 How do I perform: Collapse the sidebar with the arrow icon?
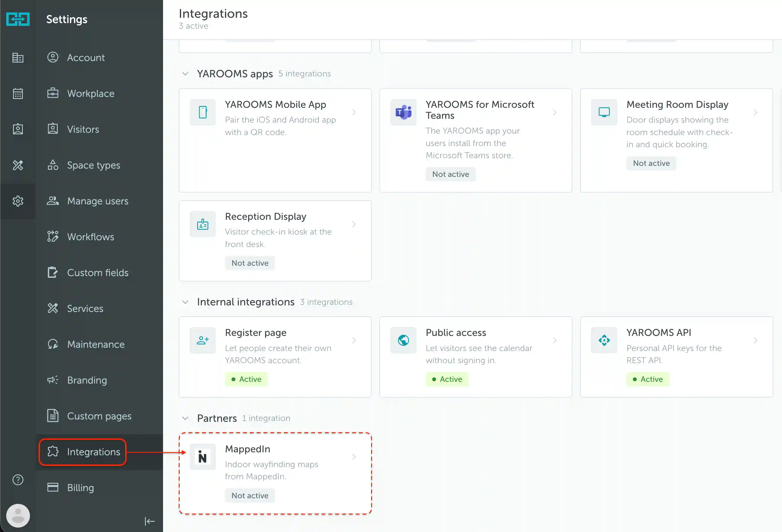(x=150, y=521)
